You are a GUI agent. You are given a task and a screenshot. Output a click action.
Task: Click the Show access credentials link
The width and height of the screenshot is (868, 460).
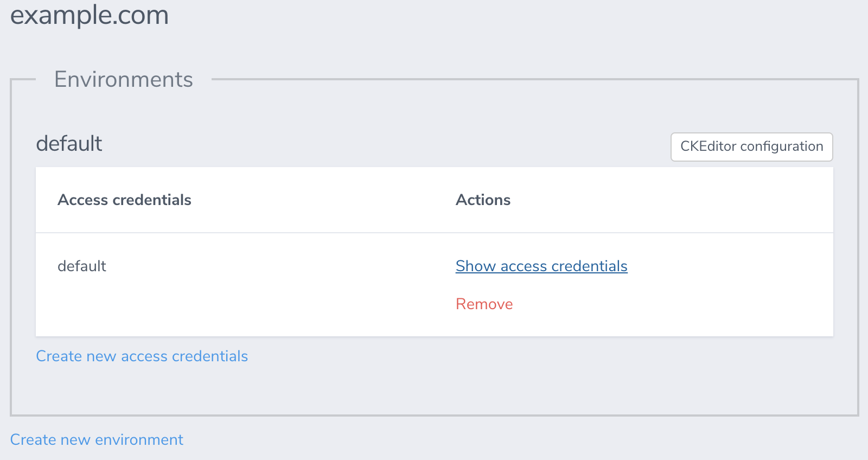[x=541, y=266]
